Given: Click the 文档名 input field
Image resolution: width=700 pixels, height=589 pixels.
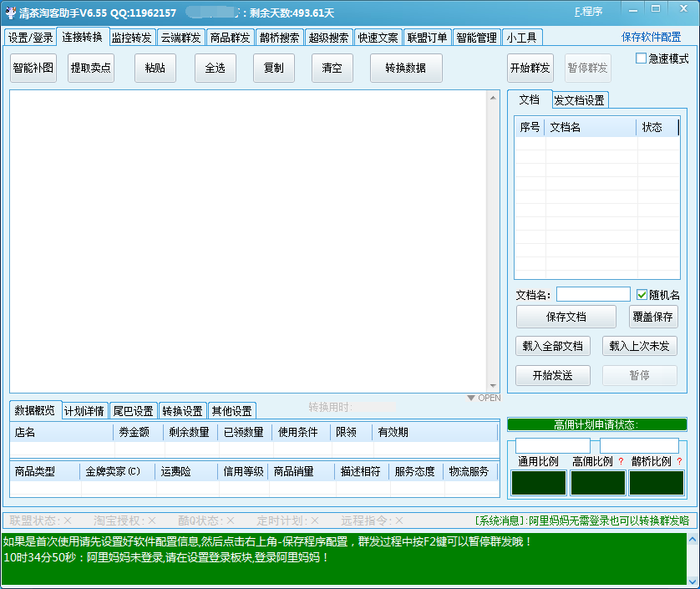Looking at the screenshot, I should tap(593, 294).
